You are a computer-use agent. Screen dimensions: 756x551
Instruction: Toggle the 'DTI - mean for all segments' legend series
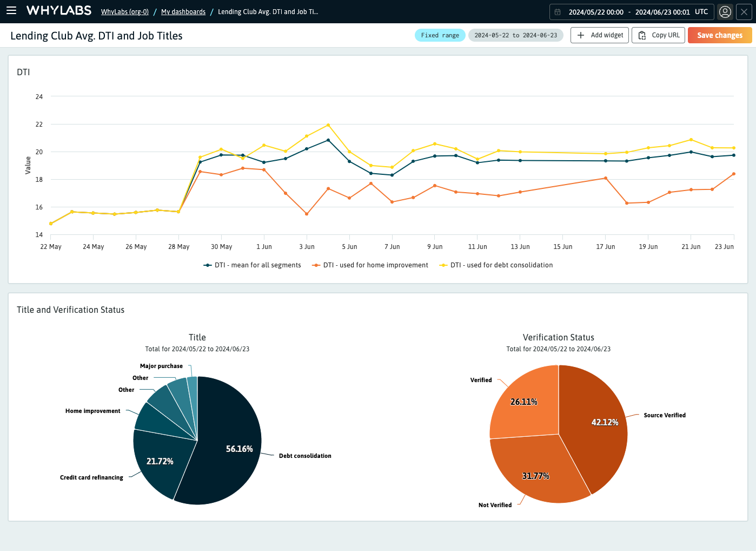tap(252, 265)
